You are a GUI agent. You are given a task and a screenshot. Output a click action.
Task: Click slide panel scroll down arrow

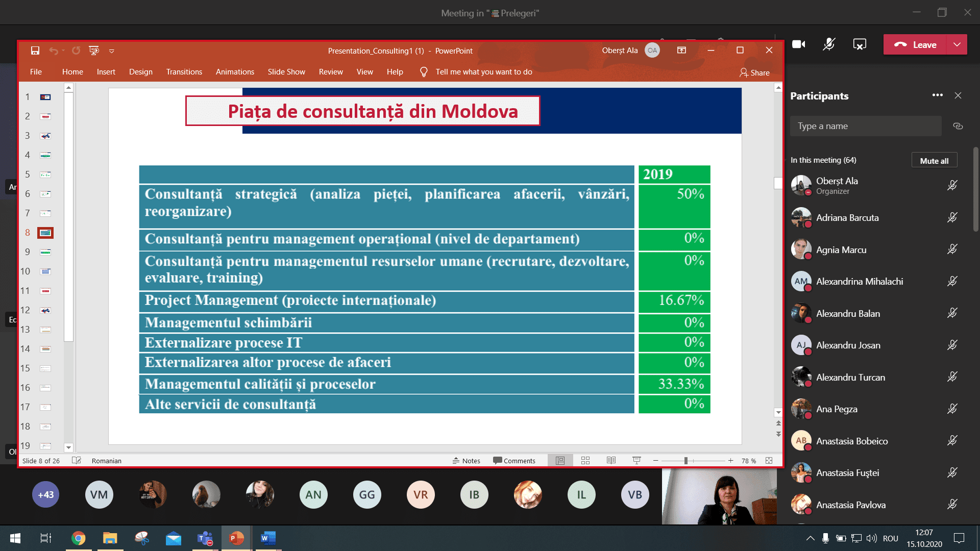click(x=69, y=447)
